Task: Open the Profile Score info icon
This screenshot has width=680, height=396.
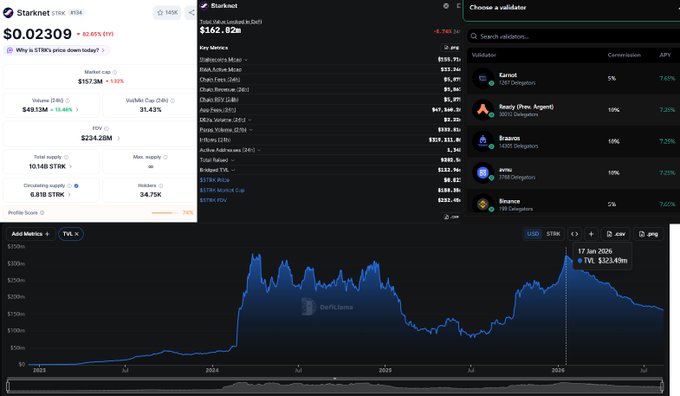Action: [42, 213]
